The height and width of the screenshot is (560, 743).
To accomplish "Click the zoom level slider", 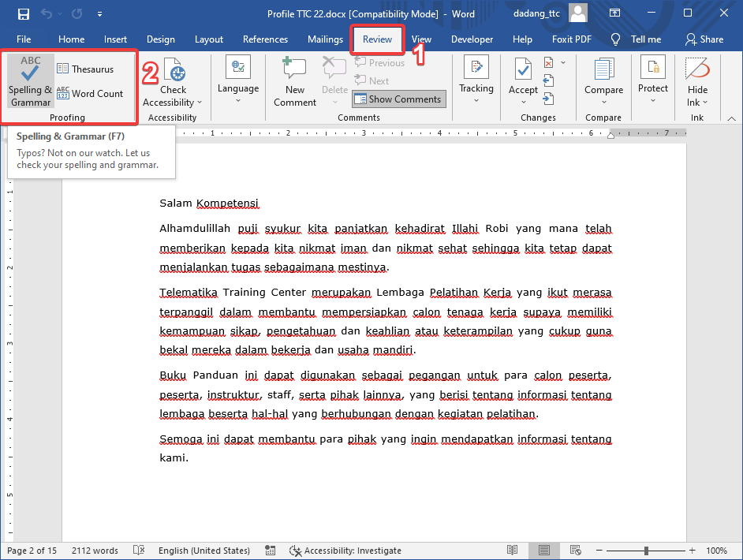I will (647, 550).
